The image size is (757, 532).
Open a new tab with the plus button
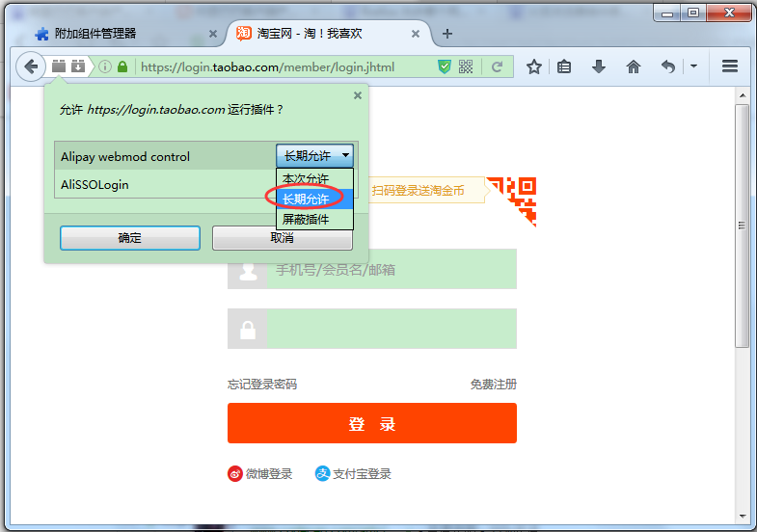coord(446,34)
